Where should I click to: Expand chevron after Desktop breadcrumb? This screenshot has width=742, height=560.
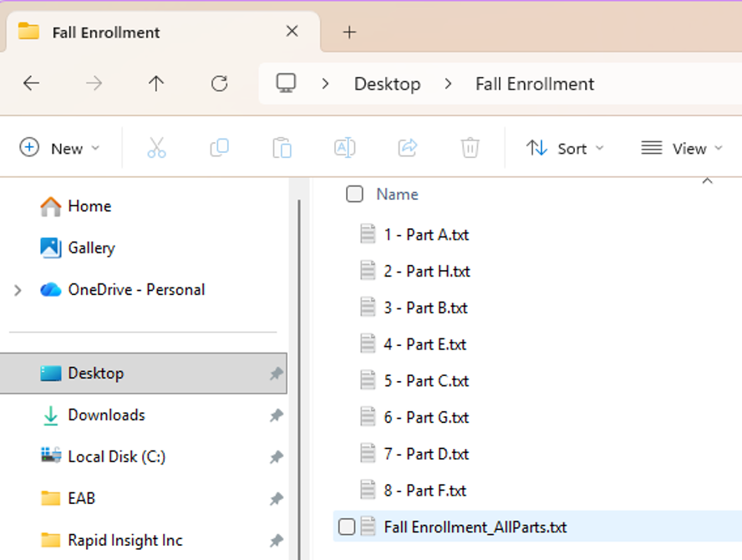(448, 84)
